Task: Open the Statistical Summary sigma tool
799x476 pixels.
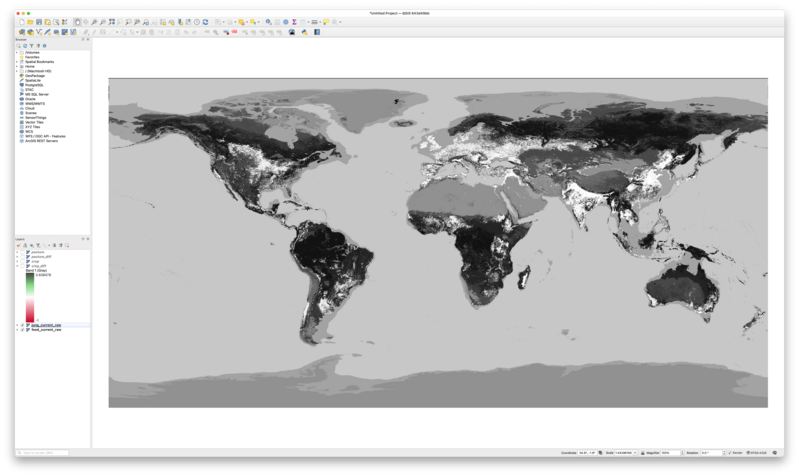Action: pyautogui.click(x=294, y=21)
